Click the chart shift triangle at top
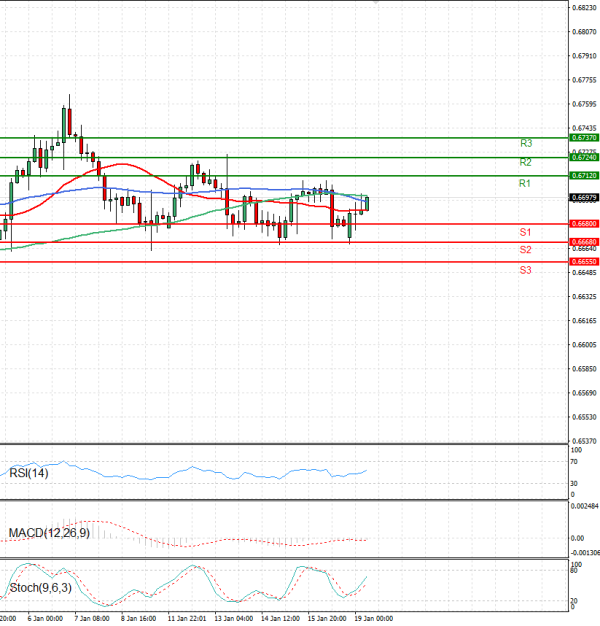Viewport: 600px width, 626px height. point(376,5)
